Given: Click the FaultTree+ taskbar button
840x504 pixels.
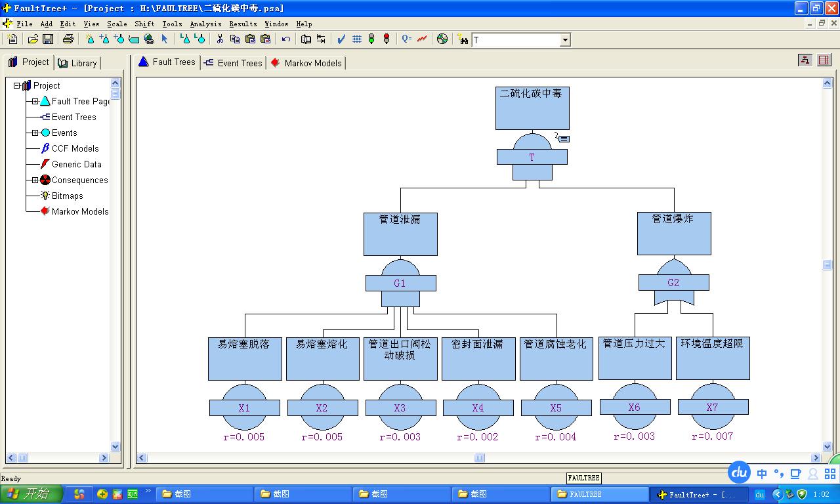Looking at the screenshot, I should tap(700, 494).
